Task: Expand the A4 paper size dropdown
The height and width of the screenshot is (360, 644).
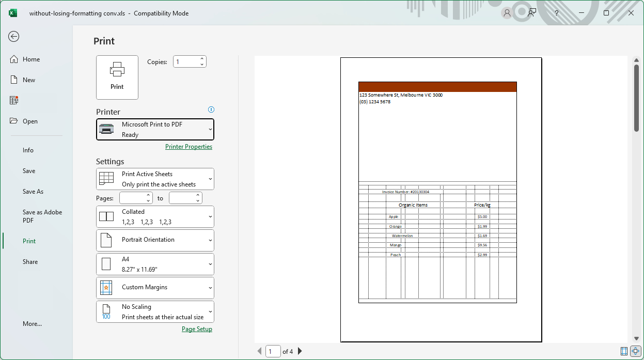Action: [155, 264]
